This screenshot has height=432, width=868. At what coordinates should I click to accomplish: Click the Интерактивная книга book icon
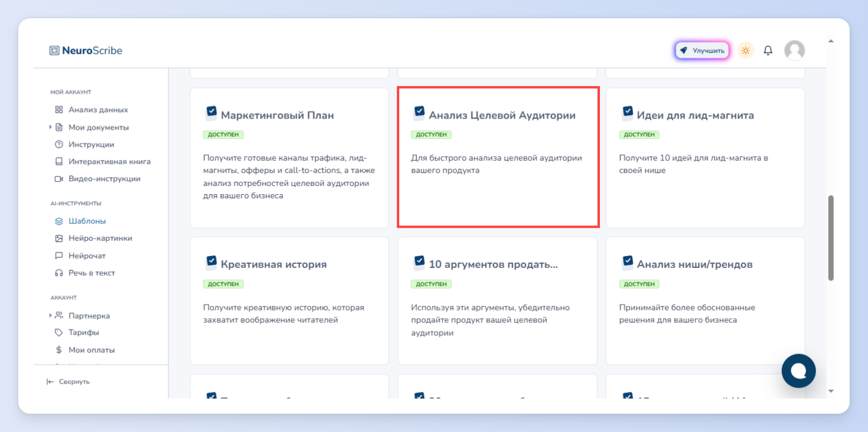[58, 162]
